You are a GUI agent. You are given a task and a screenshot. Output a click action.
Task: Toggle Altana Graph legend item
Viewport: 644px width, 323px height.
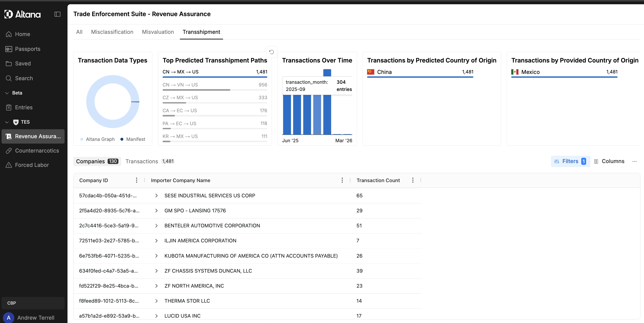click(98, 139)
